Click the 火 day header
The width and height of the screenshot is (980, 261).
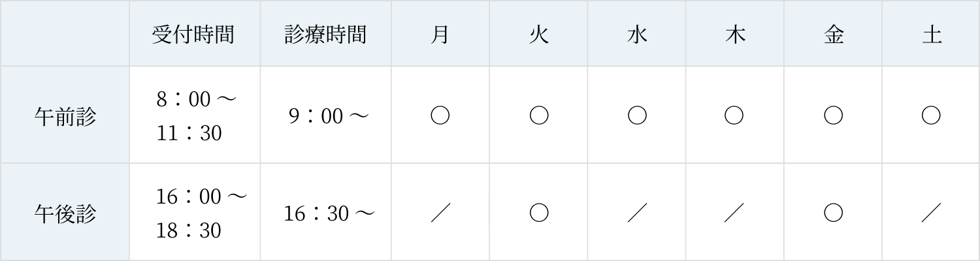(x=539, y=35)
